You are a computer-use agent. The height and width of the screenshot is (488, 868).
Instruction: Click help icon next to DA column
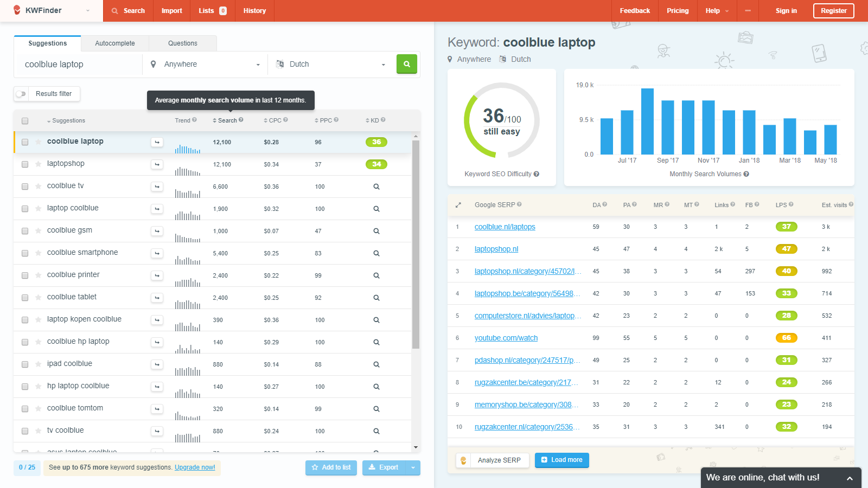coord(605,204)
